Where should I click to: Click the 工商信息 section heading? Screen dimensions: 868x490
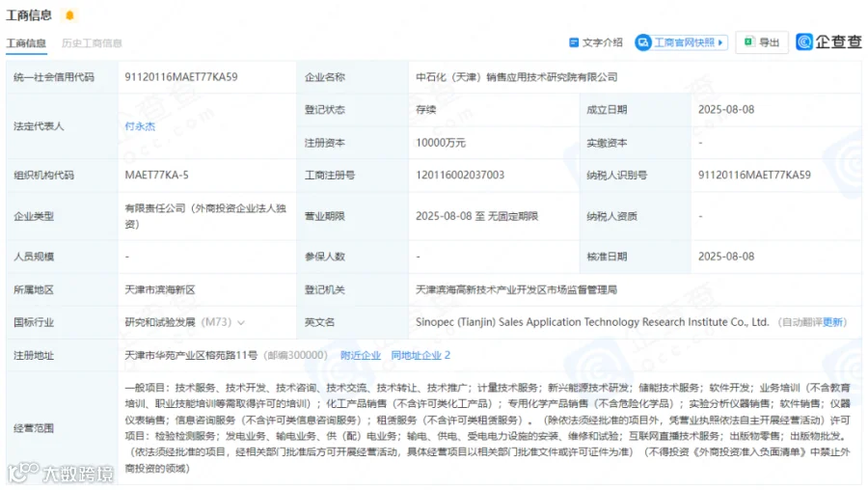coord(29,14)
